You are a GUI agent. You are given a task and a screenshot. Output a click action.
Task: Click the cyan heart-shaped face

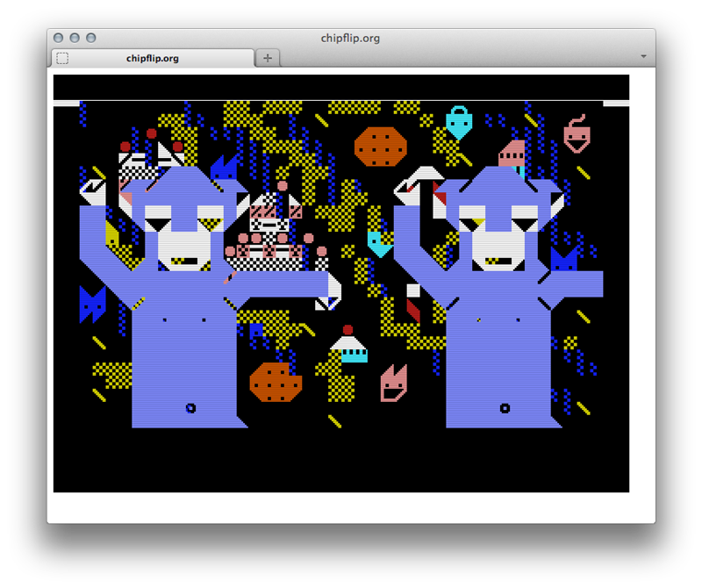(x=379, y=242)
